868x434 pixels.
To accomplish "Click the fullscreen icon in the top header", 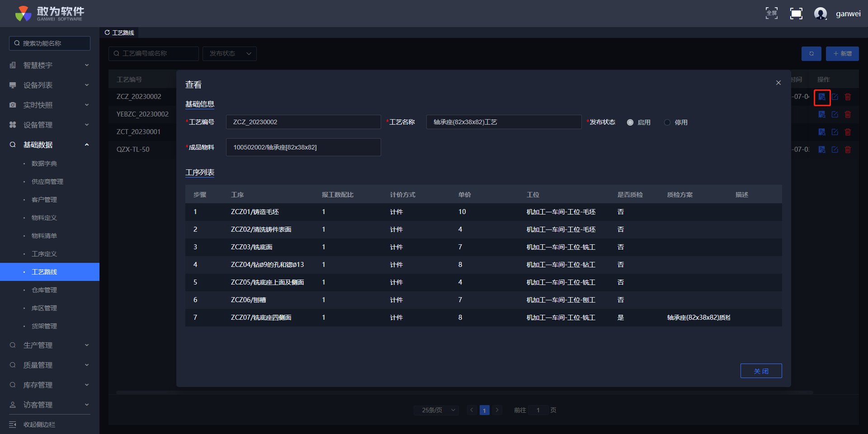I will point(771,14).
